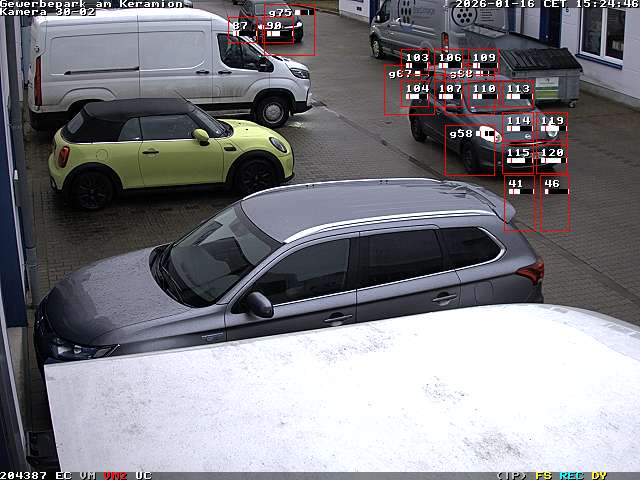Click the (TP) status indicator
Screen dimensions: 640x480
point(511,475)
